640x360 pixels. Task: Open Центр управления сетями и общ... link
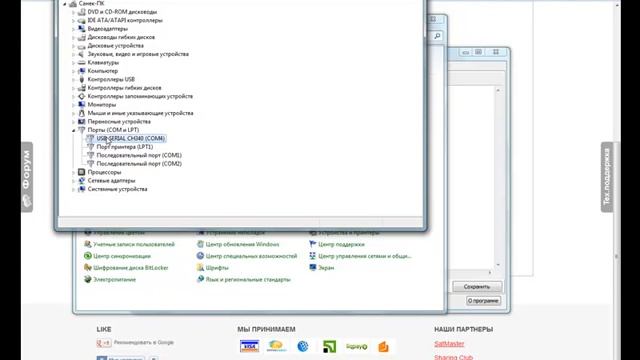pos(364,256)
